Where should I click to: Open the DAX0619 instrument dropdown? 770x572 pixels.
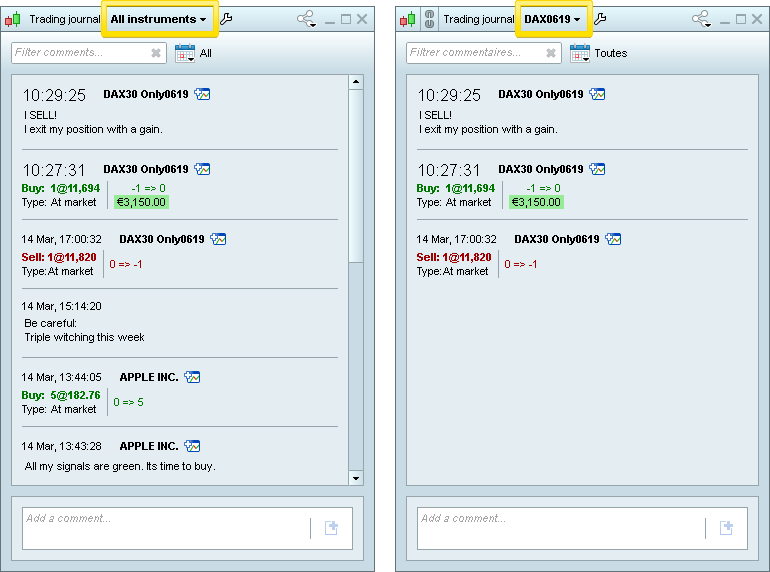point(552,19)
